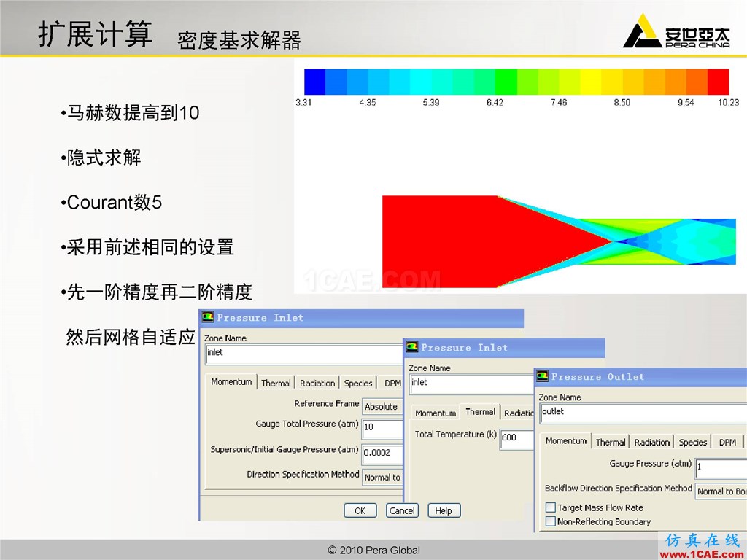Enable Target Mass Flow Rate checkbox
The image size is (747, 560).
point(551,507)
